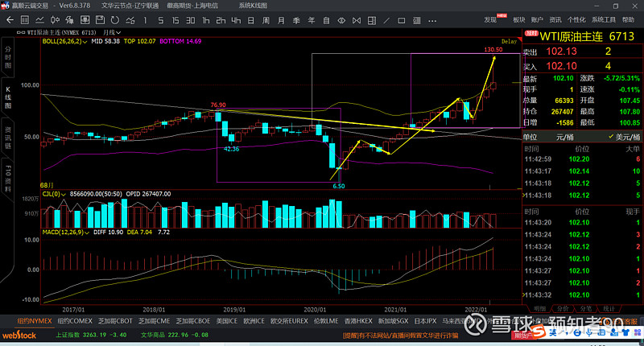
Task: Switch to 分时图 side tab
Action: pyautogui.click(x=8, y=57)
